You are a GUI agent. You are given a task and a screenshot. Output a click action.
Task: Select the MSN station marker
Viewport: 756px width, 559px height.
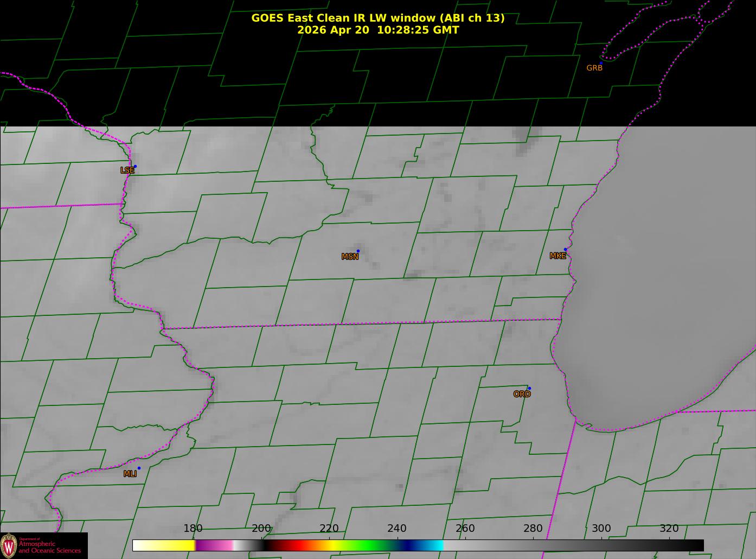[358, 251]
